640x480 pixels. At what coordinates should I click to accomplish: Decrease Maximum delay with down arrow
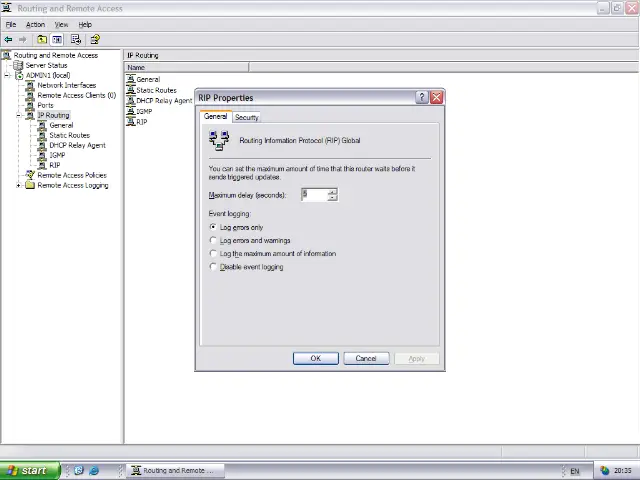click(x=333, y=198)
